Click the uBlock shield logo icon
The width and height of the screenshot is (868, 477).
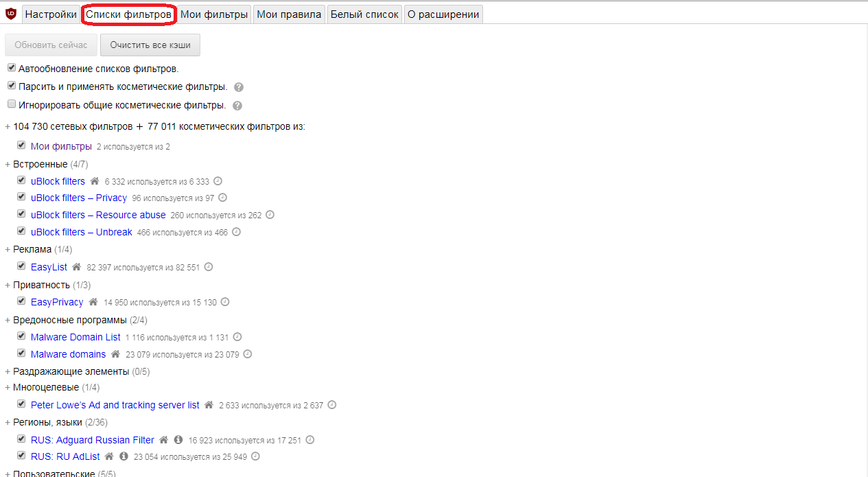pos(11,14)
